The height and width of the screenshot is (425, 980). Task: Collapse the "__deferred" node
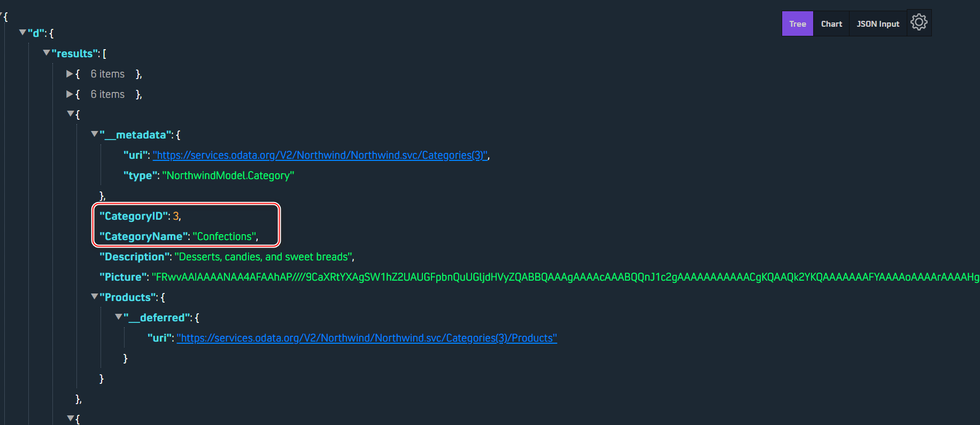(119, 317)
